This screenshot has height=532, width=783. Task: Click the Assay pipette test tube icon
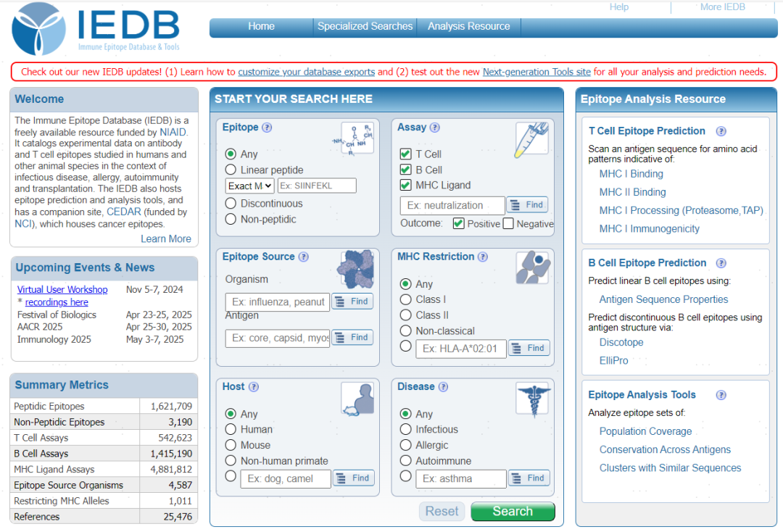click(x=531, y=139)
